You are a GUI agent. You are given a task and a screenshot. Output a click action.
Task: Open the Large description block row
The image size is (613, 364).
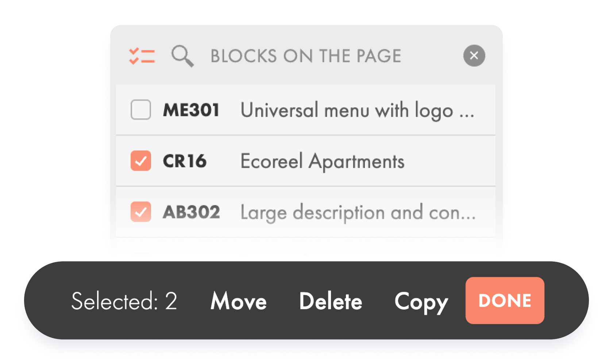click(x=358, y=212)
